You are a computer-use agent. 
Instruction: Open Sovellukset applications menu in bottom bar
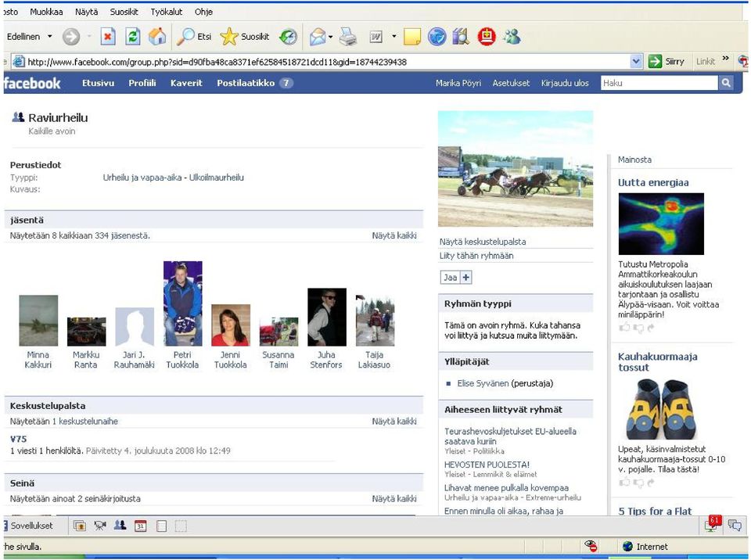point(28,526)
